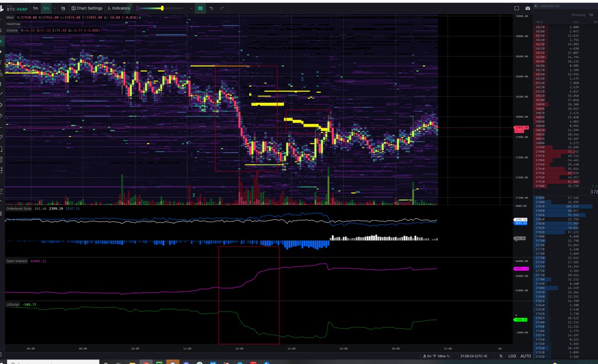
Task: Click ask price 38270 in orderbook
Action: point(539,27)
